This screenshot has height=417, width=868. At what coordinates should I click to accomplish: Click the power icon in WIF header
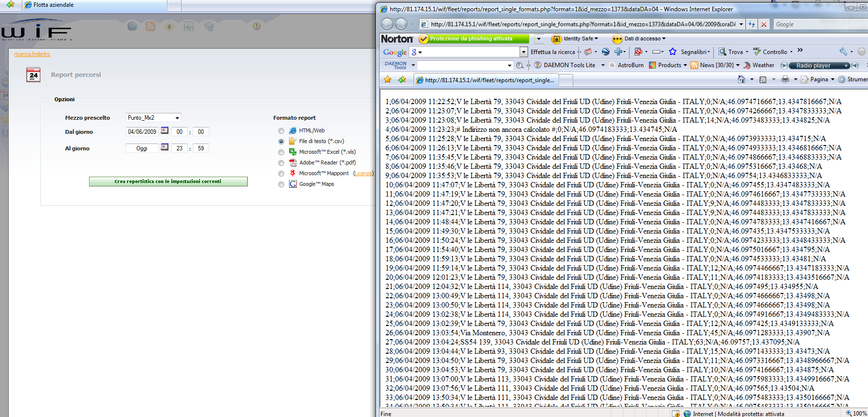132,26
